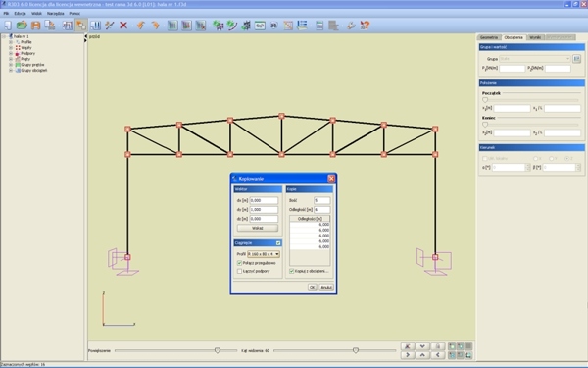Click the green arrow with curve icon

point(232,26)
